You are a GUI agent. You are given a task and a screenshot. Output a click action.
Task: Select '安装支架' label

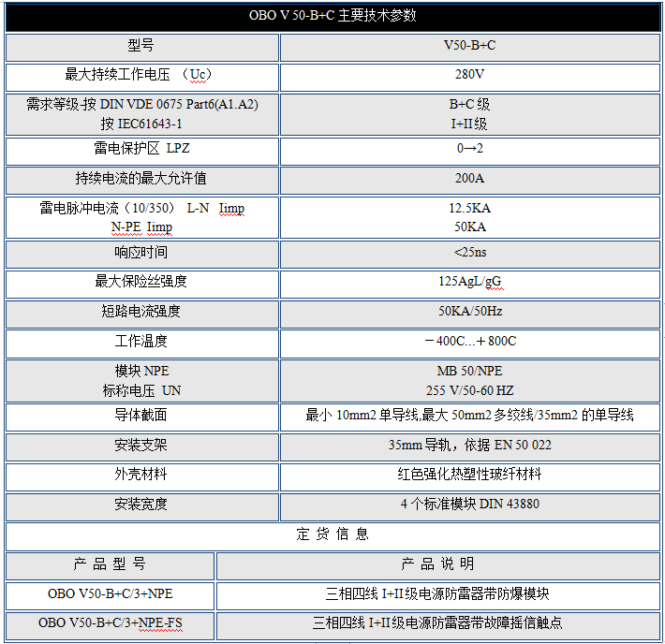coord(140,446)
